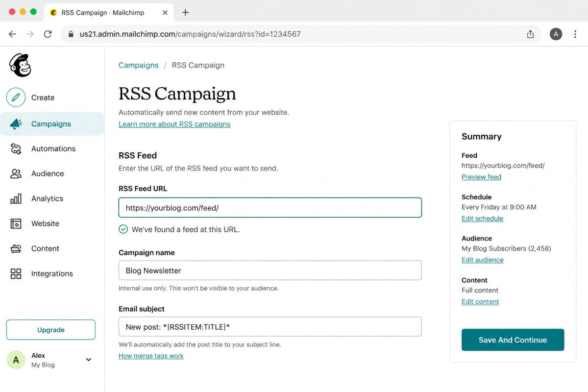This screenshot has width=588, height=392.
Task: Open the Integrations section
Action: (52, 273)
